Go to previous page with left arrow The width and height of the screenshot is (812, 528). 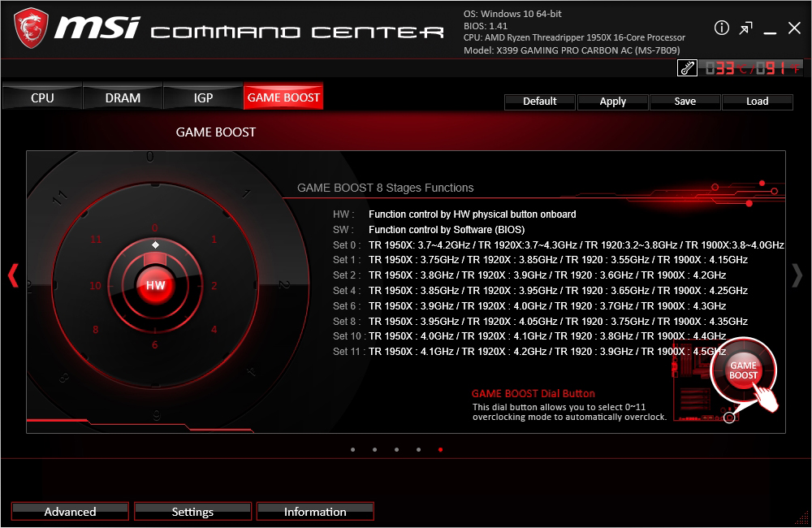(13, 275)
